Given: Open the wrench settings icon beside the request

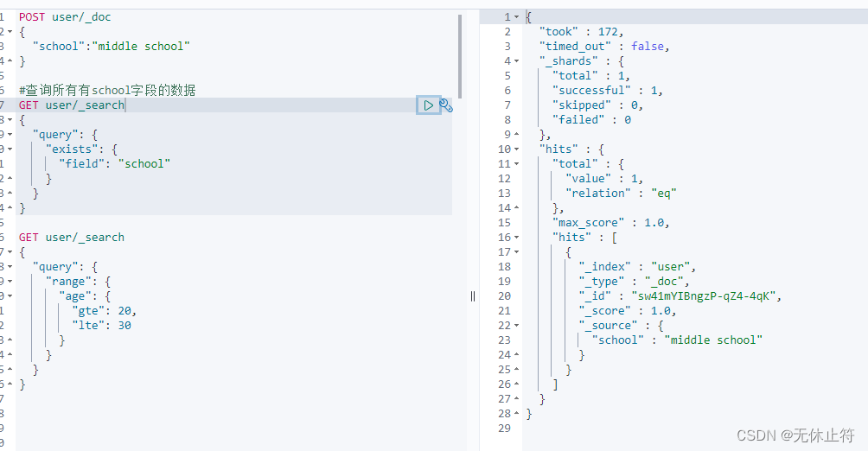Looking at the screenshot, I should click(446, 105).
